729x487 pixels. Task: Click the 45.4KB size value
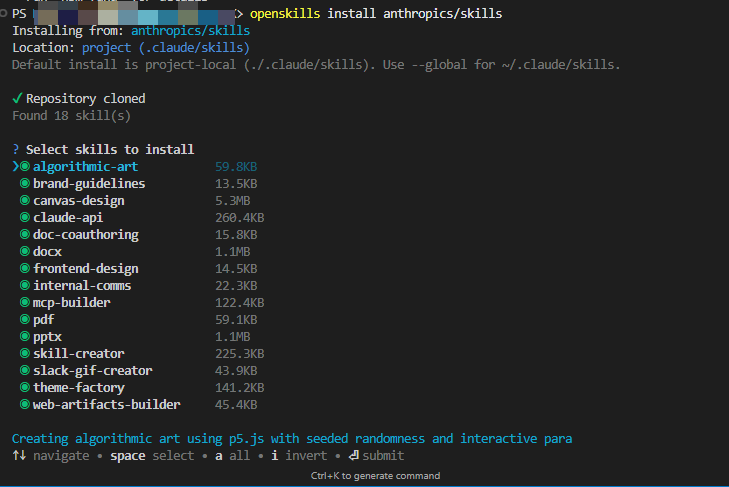[236, 404]
